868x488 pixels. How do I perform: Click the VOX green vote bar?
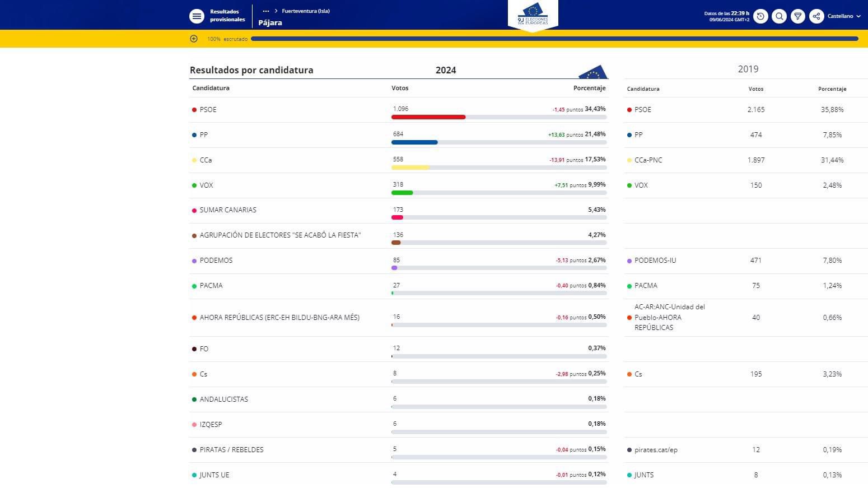pos(402,193)
